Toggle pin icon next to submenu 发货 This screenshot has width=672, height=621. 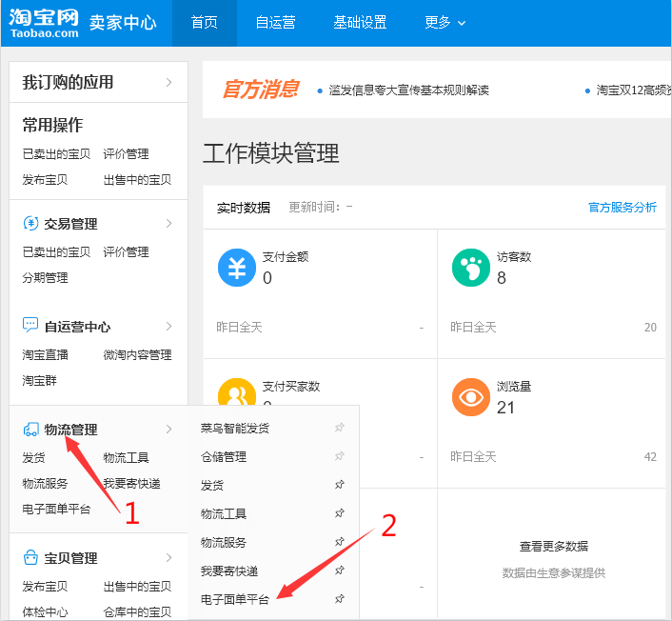click(x=340, y=485)
